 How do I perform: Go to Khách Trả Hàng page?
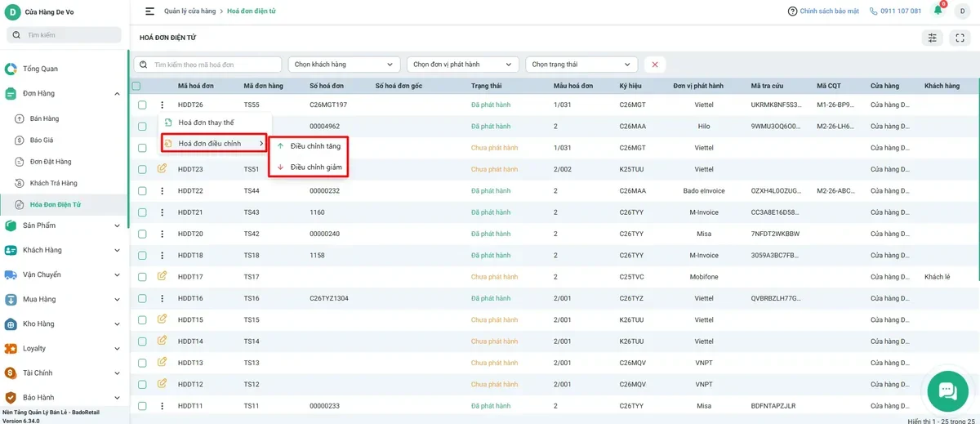coord(54,183)
